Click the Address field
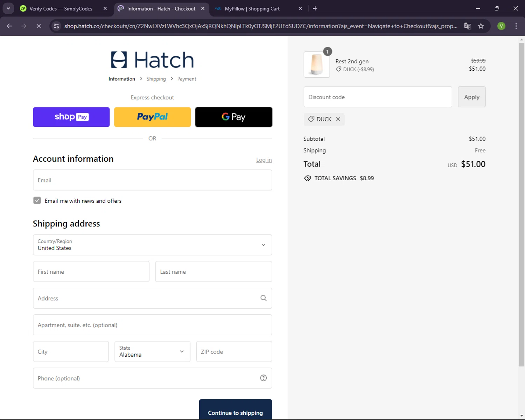The width and height of the screenshot is (525, 420). tap(152, 298)
